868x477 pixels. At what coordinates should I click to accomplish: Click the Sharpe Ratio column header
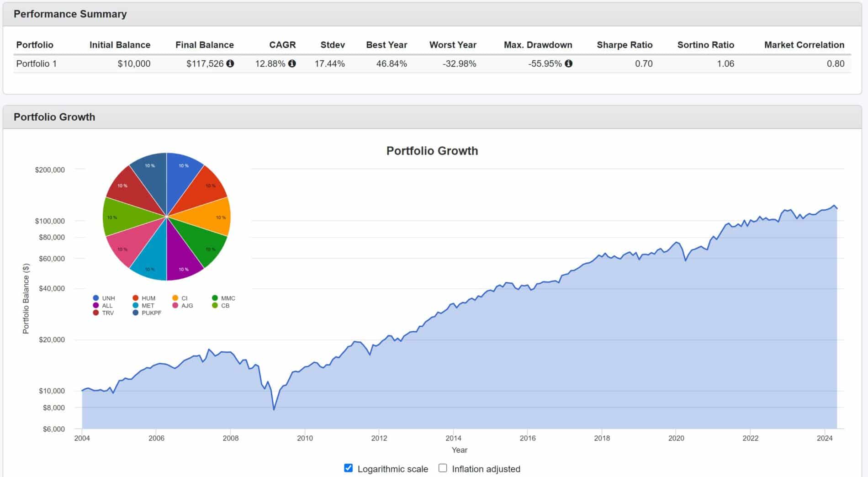click(x=624, y=45)
